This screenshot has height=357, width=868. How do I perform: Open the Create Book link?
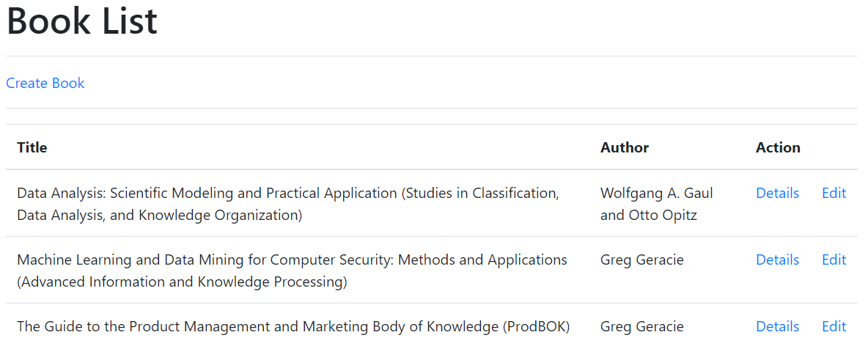45,83
